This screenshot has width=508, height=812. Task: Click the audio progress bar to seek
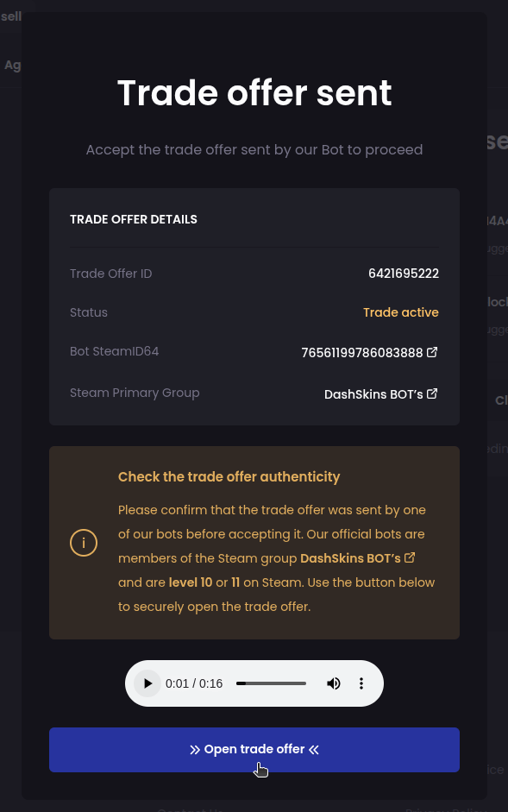(270, 683)
